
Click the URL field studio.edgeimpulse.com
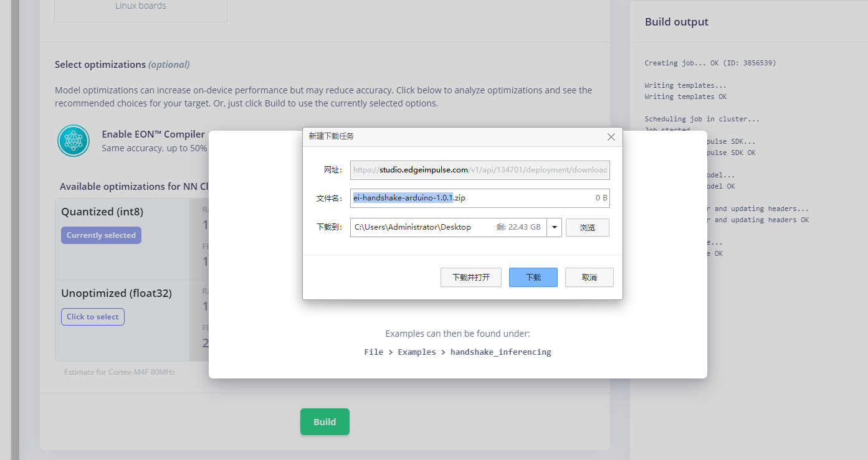pos(480,170)
